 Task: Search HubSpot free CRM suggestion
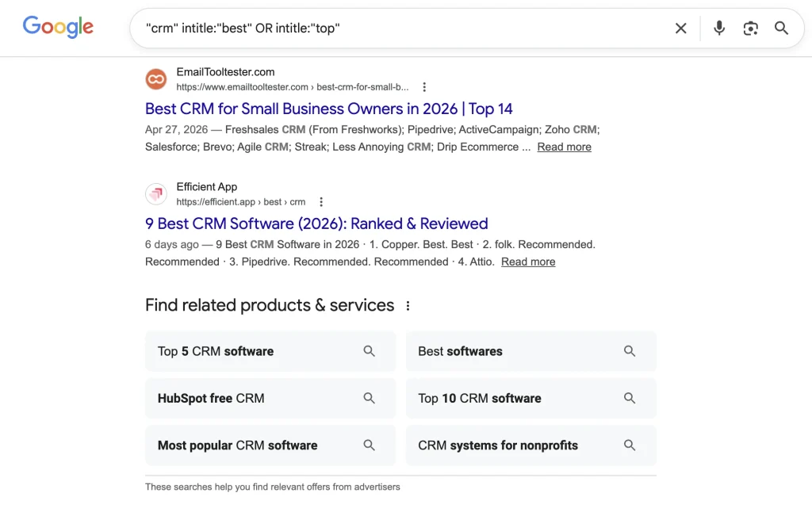(x=270, y=398)
